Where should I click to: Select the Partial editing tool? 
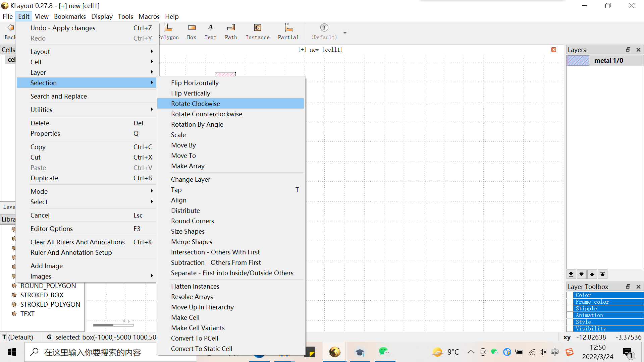pos(288,32)
